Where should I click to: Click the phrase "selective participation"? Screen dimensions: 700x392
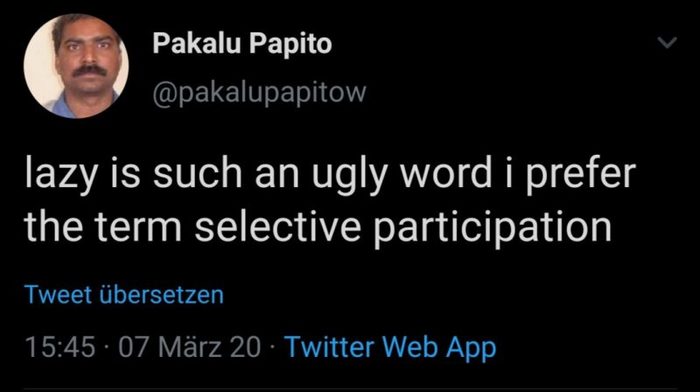(x=403, y=227)
